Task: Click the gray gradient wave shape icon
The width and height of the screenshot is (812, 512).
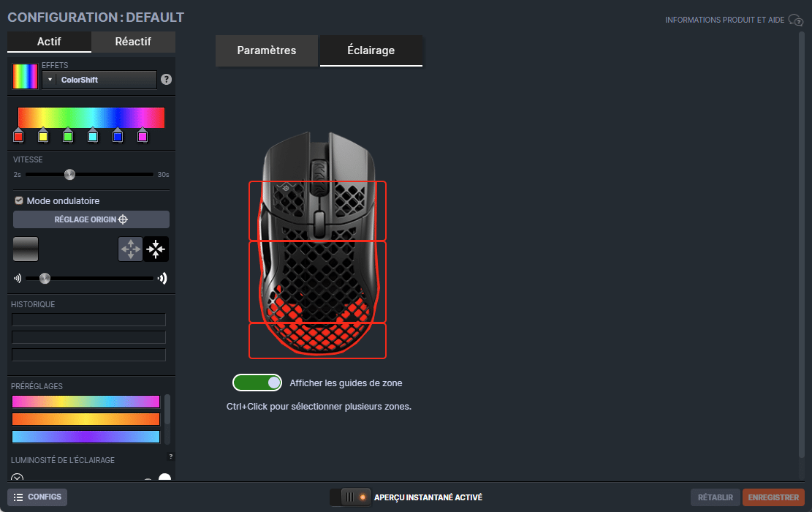Action: point(26,249)
